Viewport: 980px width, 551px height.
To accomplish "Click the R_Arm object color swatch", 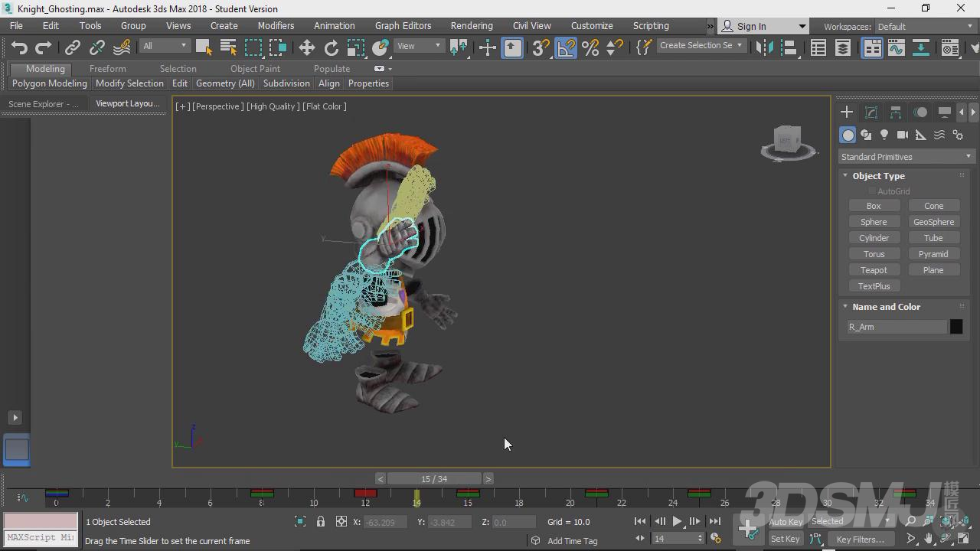I will (956, 327).
